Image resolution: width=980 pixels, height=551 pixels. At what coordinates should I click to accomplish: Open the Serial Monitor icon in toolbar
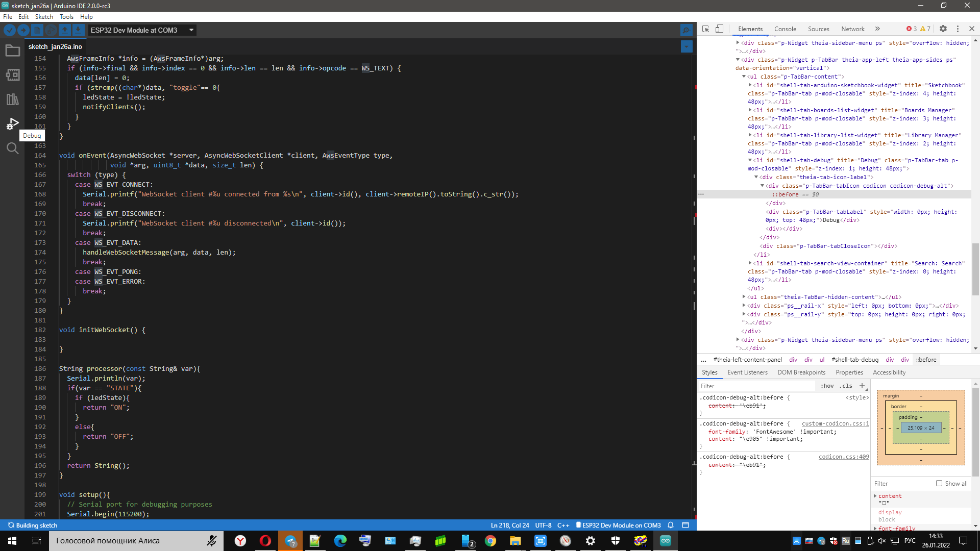click(x=687, y=30)
